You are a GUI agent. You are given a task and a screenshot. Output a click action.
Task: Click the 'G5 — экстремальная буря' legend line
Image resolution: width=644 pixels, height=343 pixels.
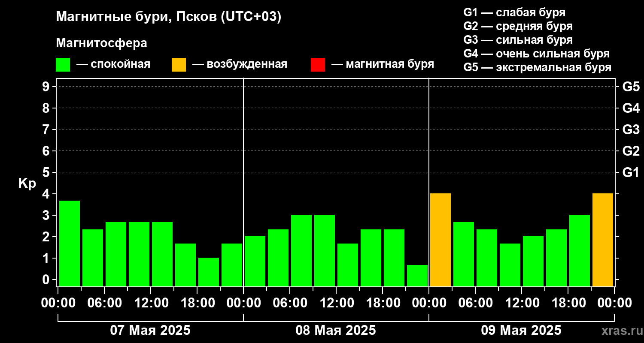[x=538, y=67]
